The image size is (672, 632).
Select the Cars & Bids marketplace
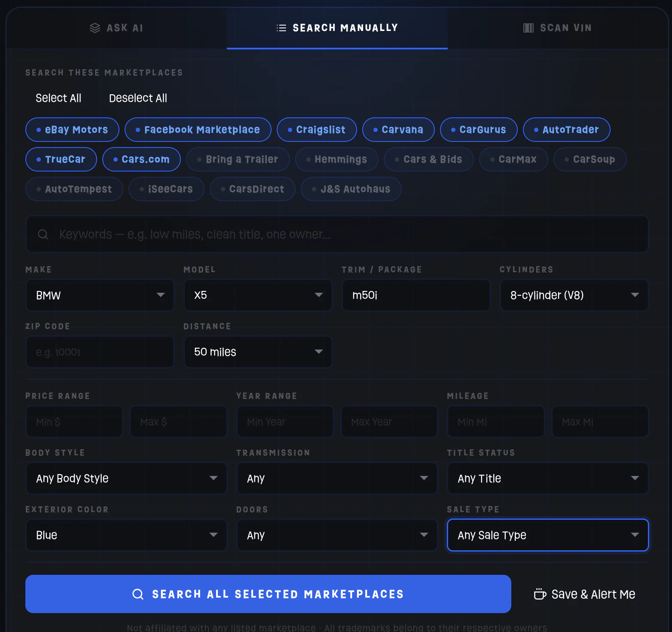point(429,159)
